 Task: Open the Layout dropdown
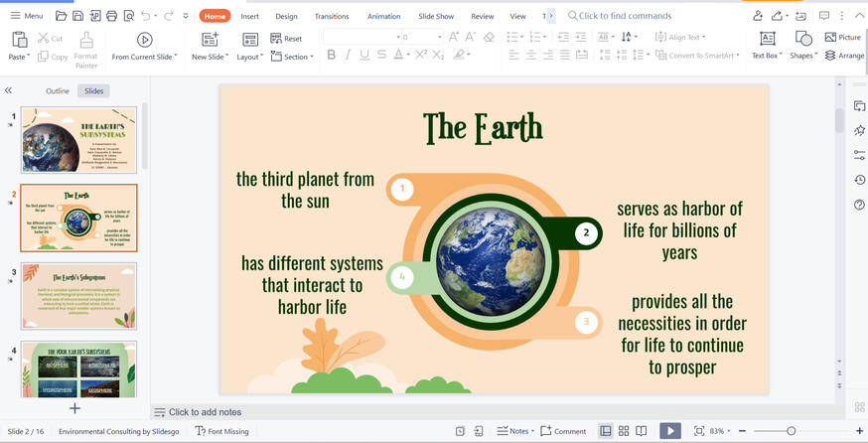click(250, 57)
